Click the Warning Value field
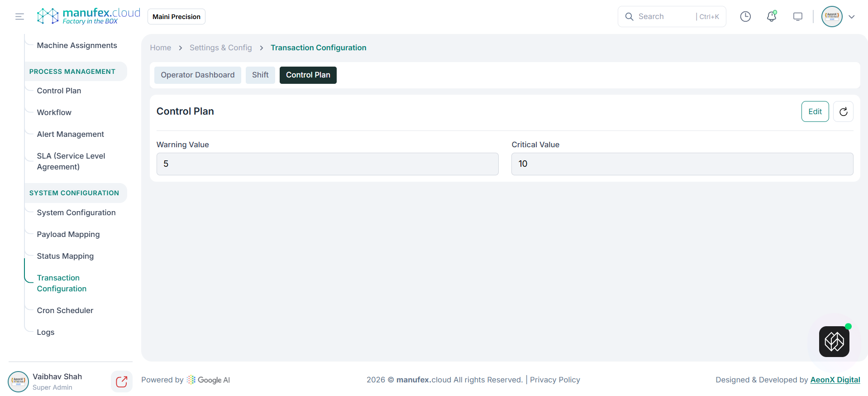The height and width of the screenshot is (396, 868). pos(328,164)
